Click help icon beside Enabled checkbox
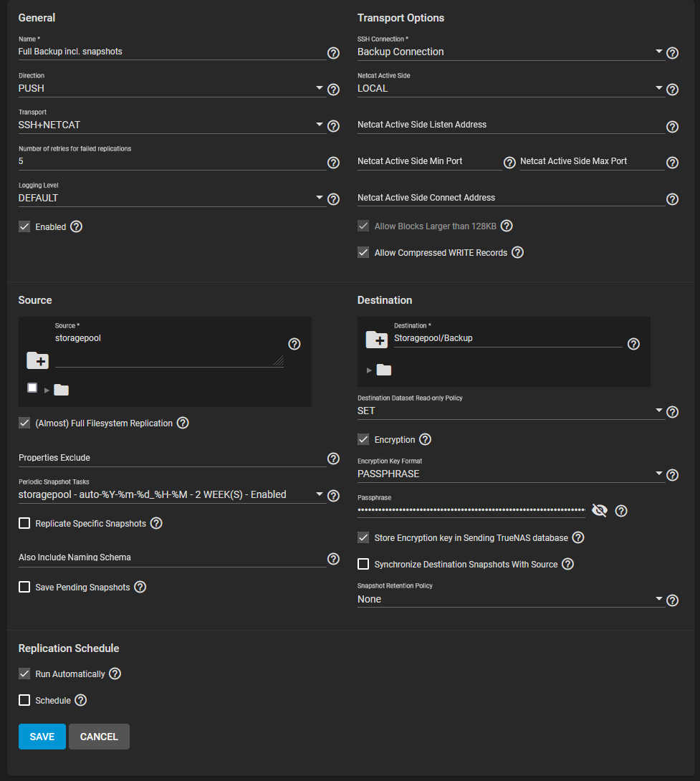 point(77,226)
